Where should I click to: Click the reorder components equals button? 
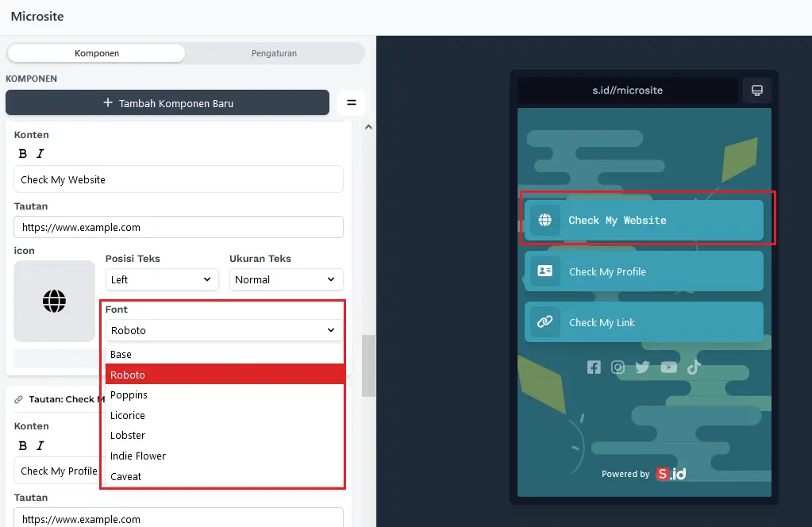(351, 102)
